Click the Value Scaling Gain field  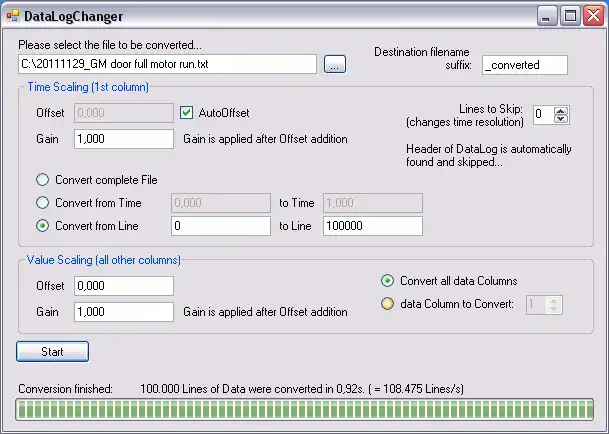[x=124, y=312]
